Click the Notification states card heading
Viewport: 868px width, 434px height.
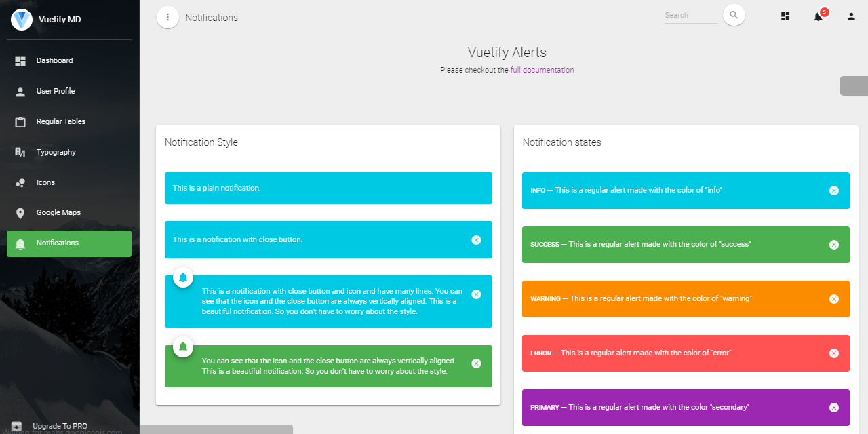[x=561, y=142]
